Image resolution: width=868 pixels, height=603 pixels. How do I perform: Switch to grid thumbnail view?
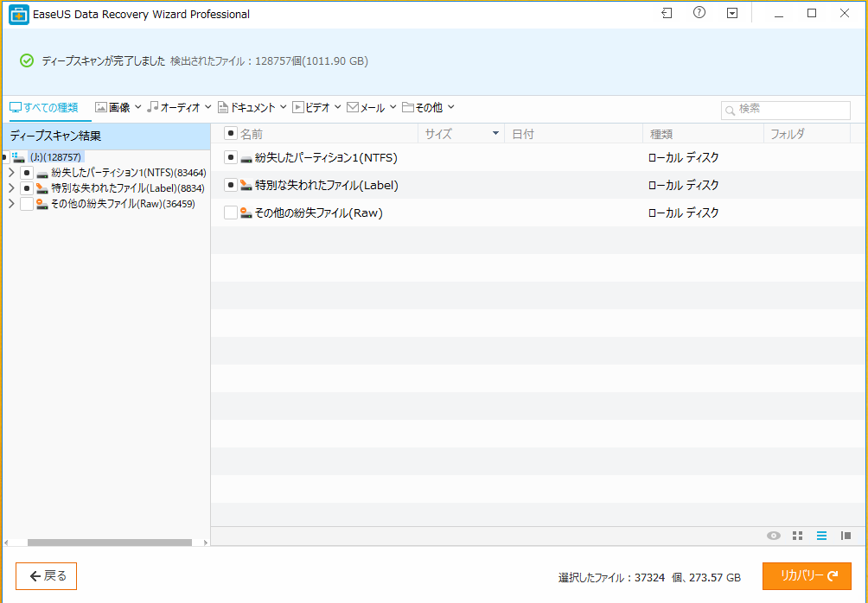point(798,536)
